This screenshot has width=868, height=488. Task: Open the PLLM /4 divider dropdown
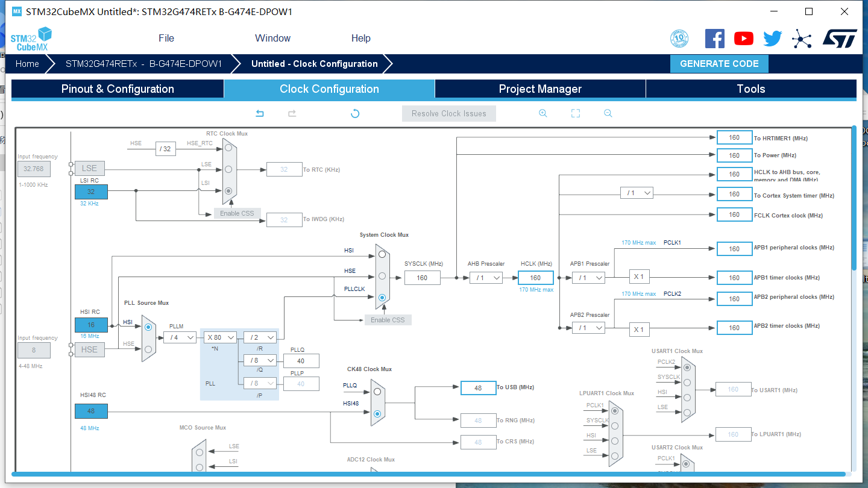point(180,337)
